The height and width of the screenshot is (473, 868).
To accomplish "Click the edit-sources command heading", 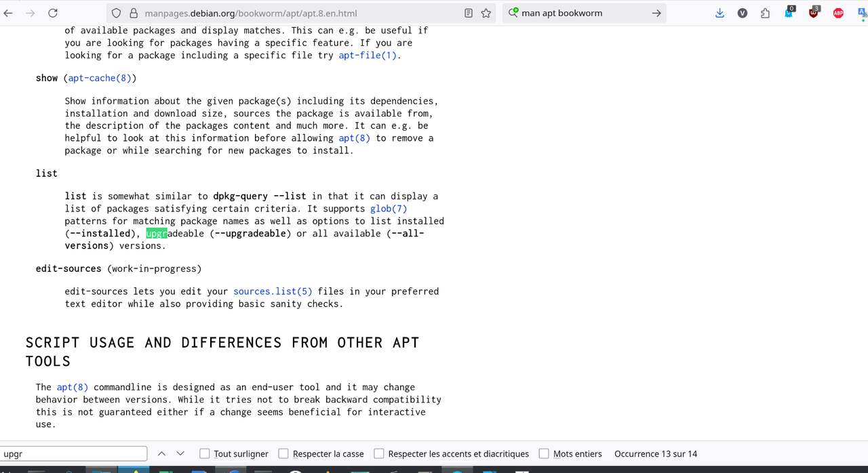I will coord(68,268).
